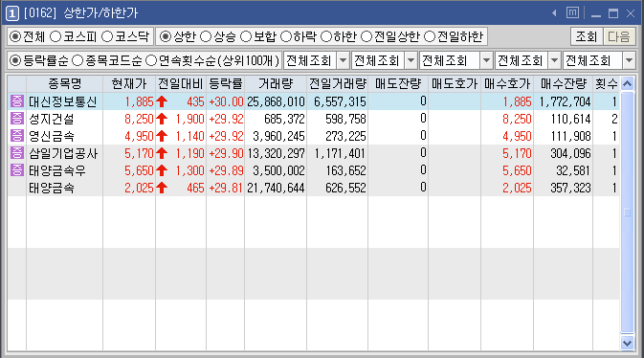
Task: Click the left triangle icon in title bar
Action: (x=554, y=13)
